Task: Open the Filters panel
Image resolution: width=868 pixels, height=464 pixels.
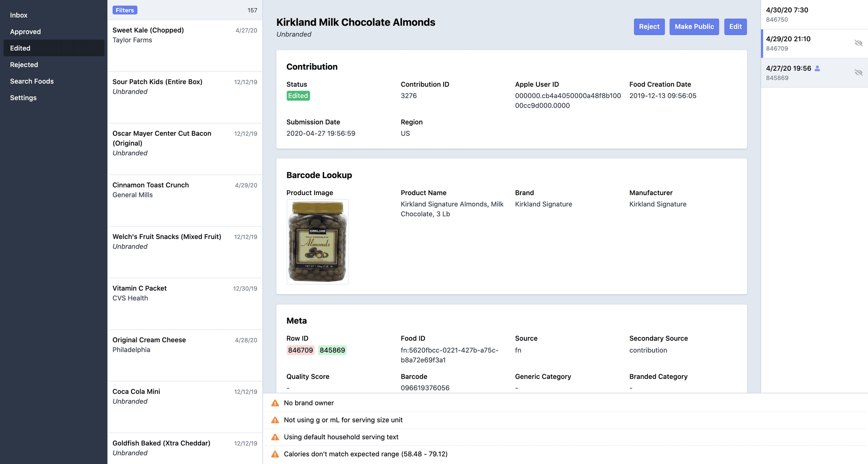Action: tap(125, 10)
